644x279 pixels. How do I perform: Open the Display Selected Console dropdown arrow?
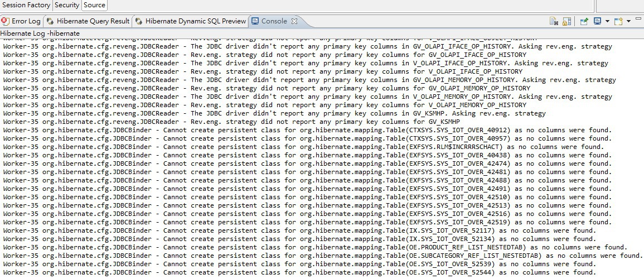click(607, 21)
